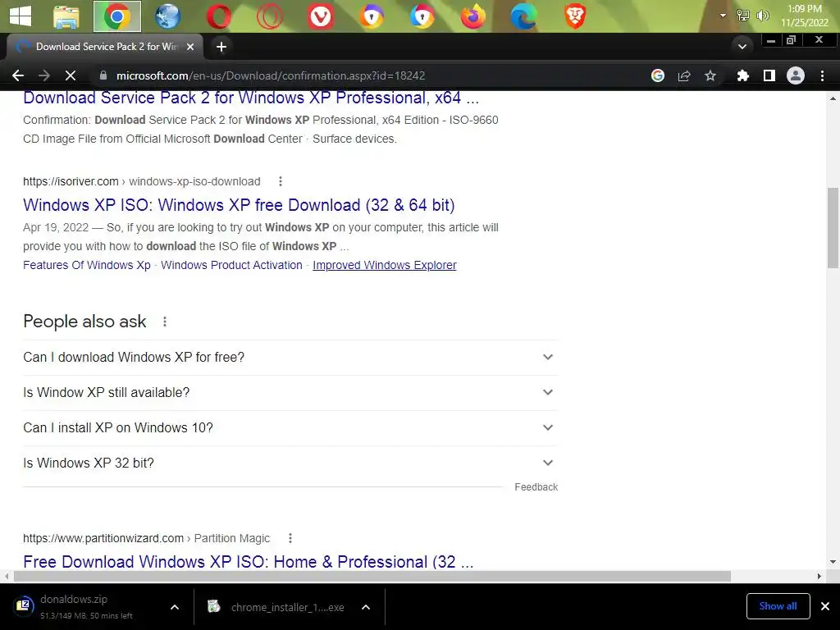The image size is (840, 630).
Task: Open Windows Product Activation sitelink
Action: tap(231, 265)
